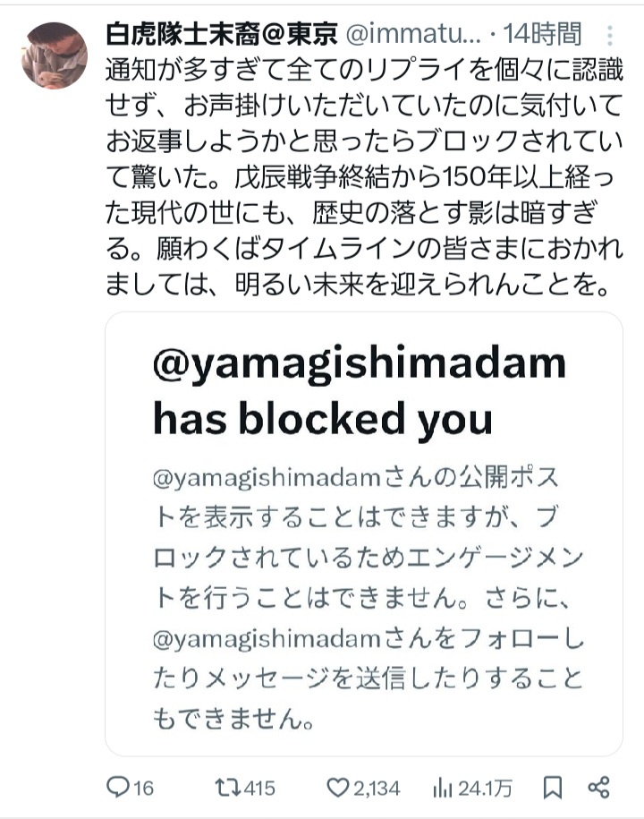Click the tweet text starting with 通知が多すぎて

(x=364, y=176)
